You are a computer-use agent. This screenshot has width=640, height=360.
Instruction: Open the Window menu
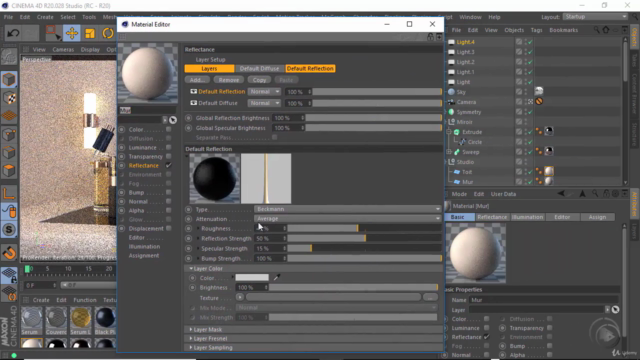pos(470,17)
